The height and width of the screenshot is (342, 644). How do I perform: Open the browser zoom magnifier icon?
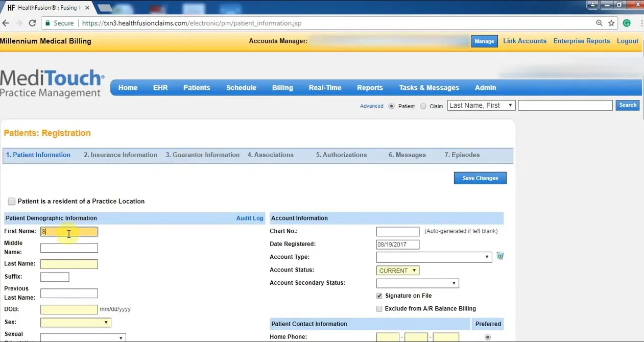[599, 23]
